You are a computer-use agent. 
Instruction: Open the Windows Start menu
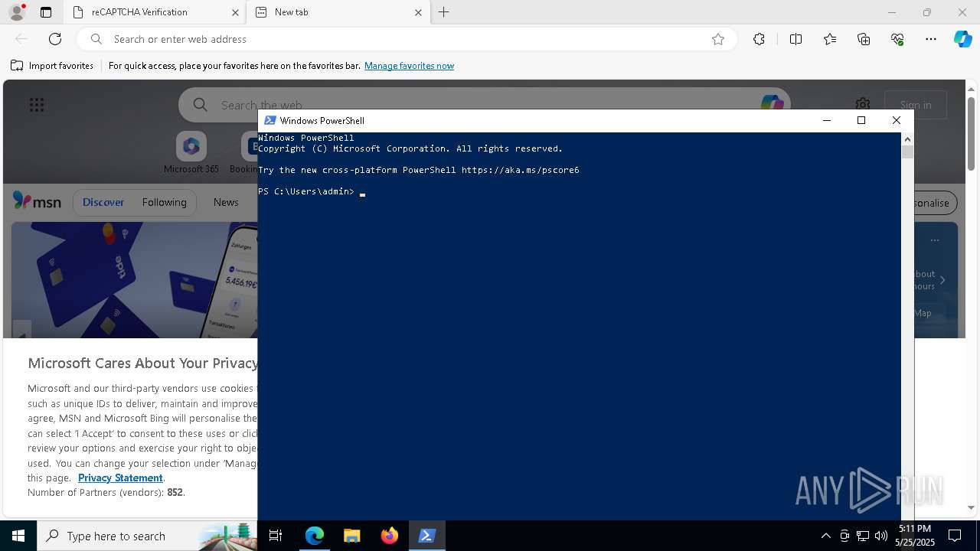coord(18,536)
